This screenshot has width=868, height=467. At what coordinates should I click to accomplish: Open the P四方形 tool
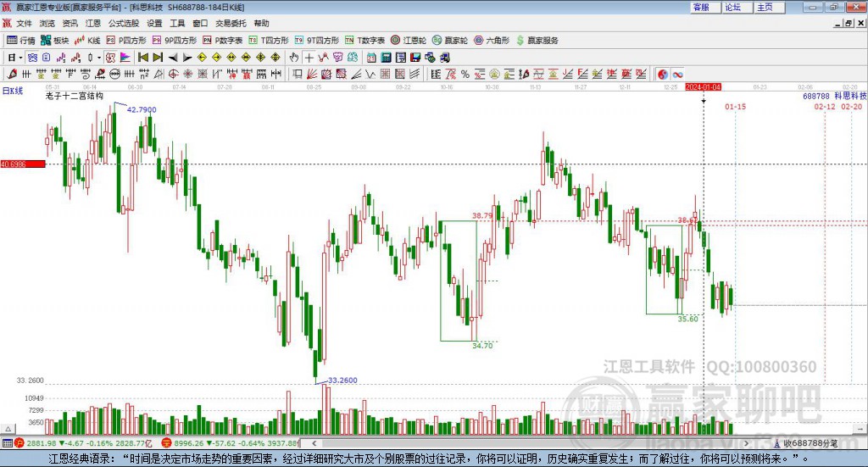(x=126, y=41)
